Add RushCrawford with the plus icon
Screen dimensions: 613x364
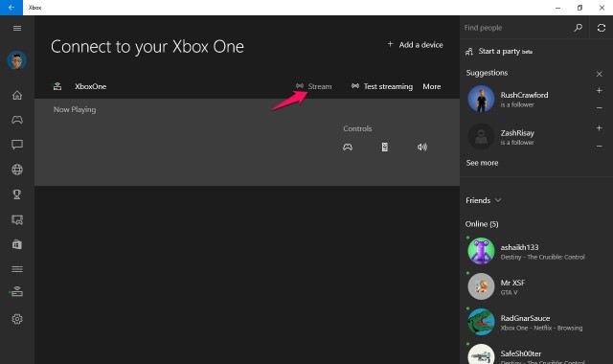(599, 91)
